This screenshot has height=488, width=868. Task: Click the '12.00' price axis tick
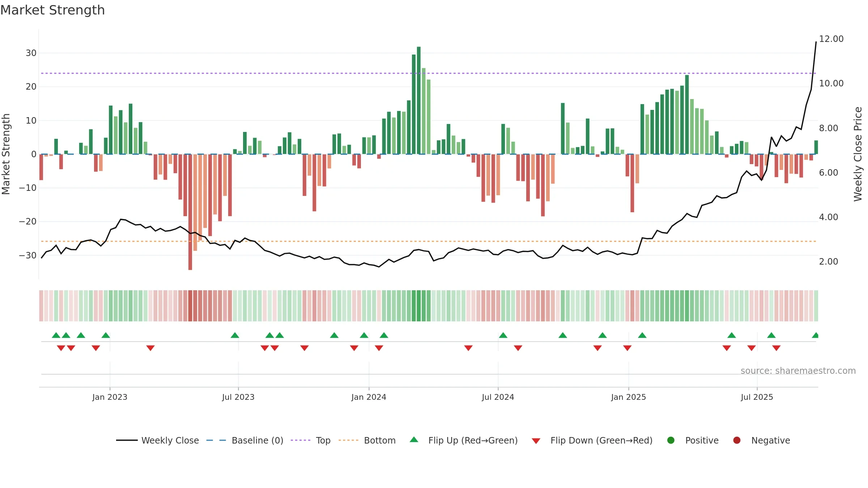pos(831,39)
